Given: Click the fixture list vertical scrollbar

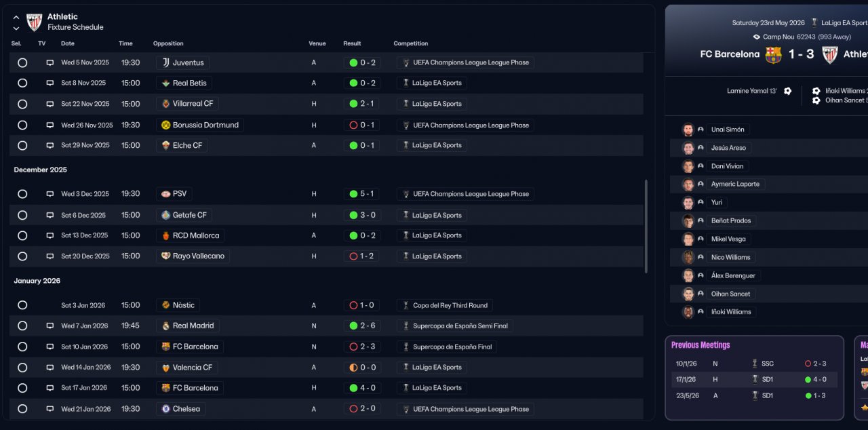Looking at the screenshot, I should click(x=646, y=231).
